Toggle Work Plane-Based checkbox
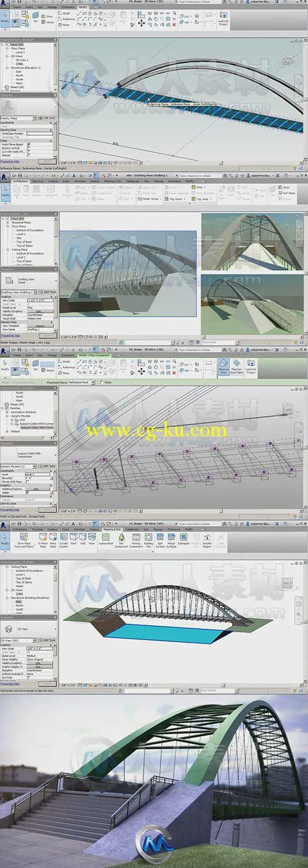 29,144
